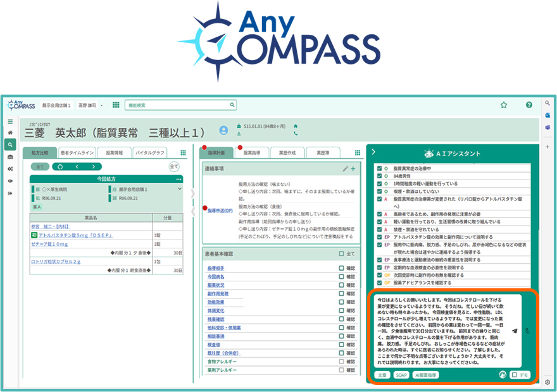Open ロトリガ粒状カプセル2g drug link
The width and height of the screenshot is (557, 392).
click(x=56, y=262)
